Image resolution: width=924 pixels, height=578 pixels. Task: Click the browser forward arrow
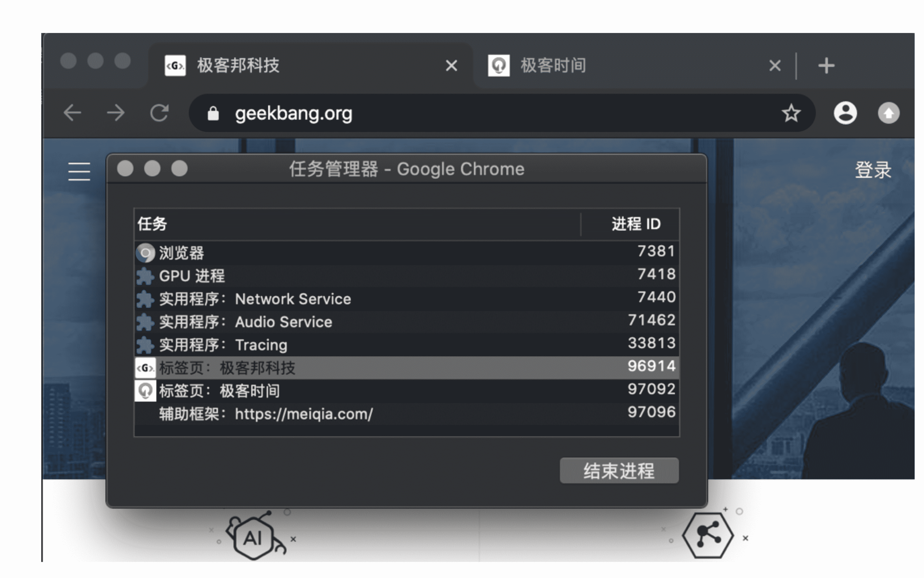pyautogui.click(x=115, y=113)
